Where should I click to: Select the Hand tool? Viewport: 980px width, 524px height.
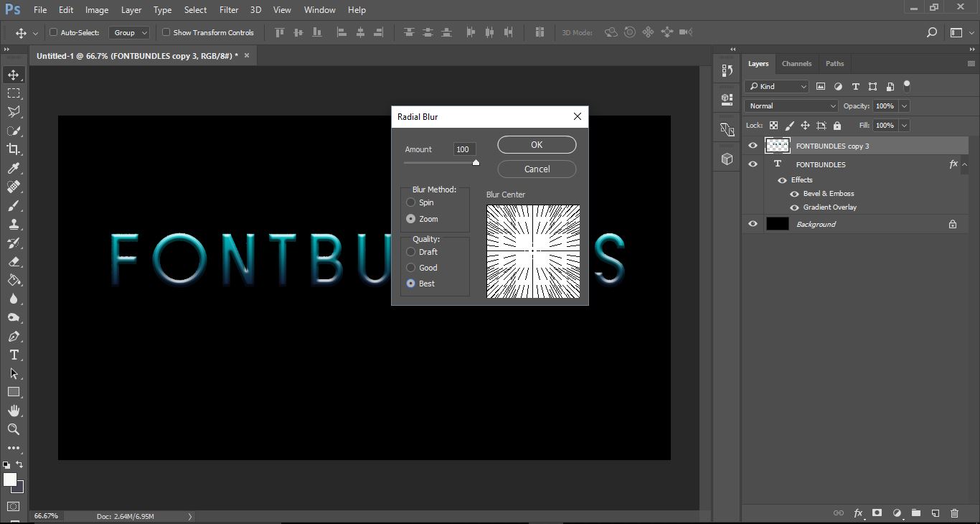click(x=14, y=411)
